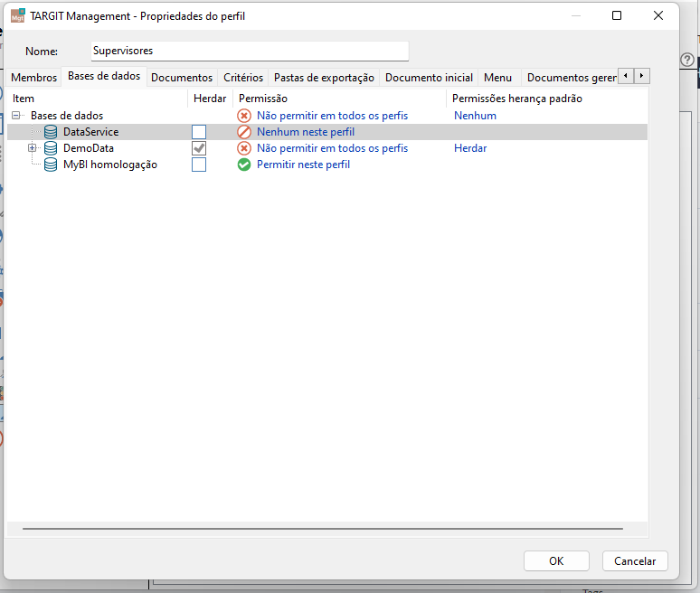Click DemoData 'Não permitir em todos os perfis' link
Screen dimensions: 700x593
click(x=332, y=148)
